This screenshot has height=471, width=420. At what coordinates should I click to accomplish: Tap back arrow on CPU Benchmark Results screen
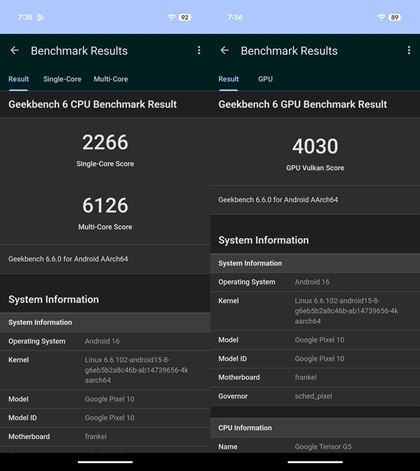[15, 50]
